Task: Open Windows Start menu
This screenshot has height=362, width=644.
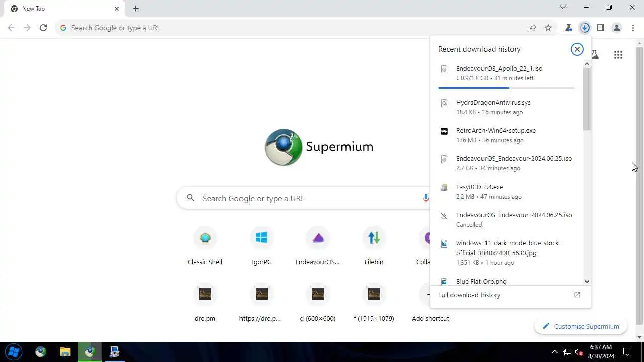Action: tap(14, 352)
